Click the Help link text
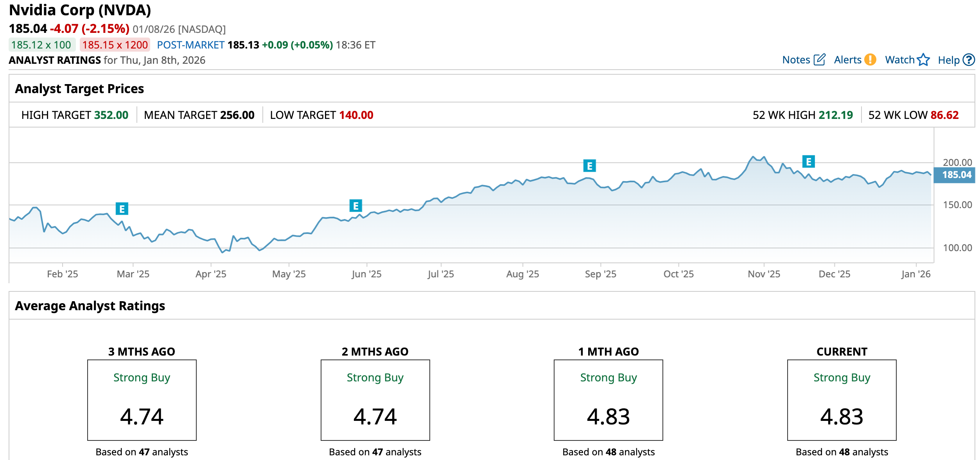 click(x=948, y=60)
